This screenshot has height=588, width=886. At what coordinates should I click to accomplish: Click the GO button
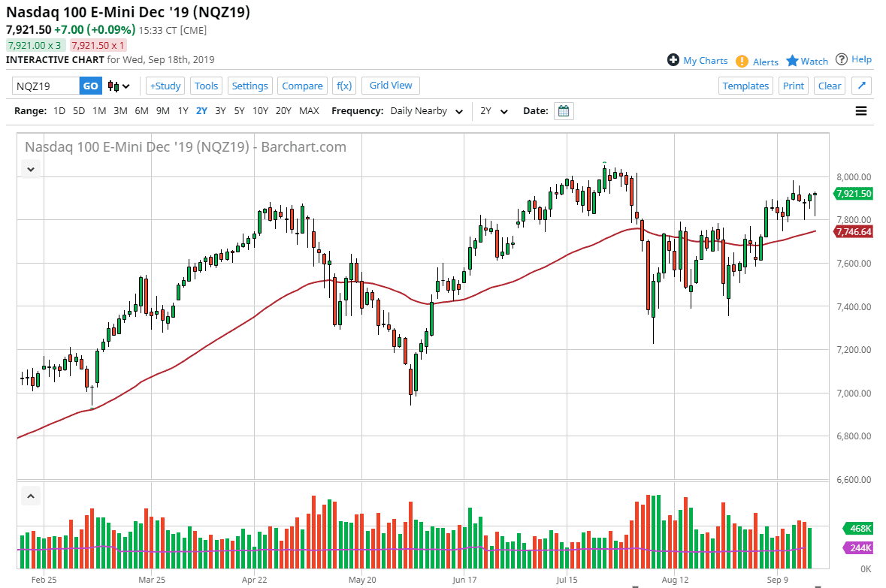click(x=90, y=86)
